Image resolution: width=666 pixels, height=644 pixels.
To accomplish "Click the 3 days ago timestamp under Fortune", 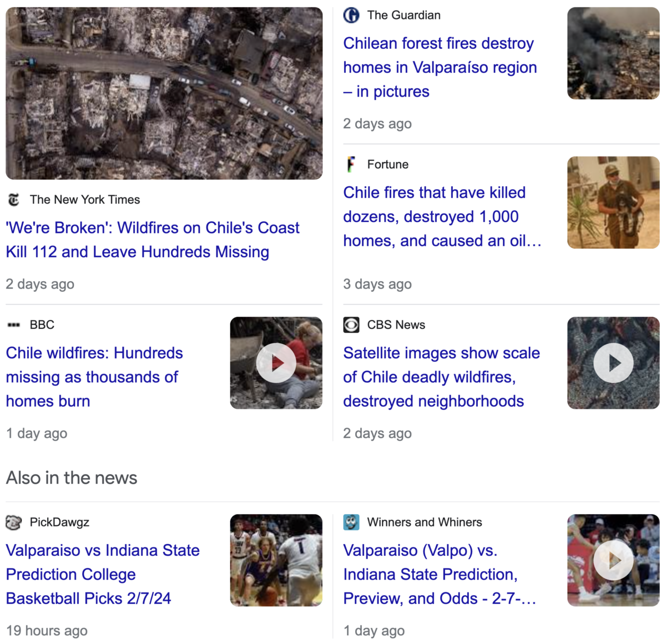I will [x=377, y=284].
